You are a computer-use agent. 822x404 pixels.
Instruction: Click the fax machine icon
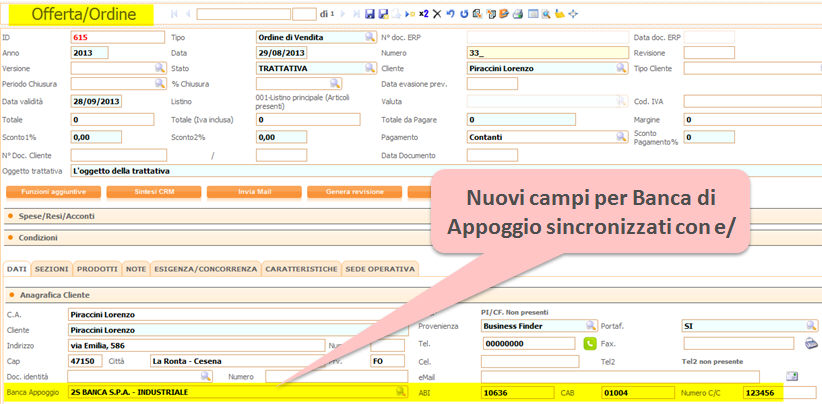click(x=811, y=343)
